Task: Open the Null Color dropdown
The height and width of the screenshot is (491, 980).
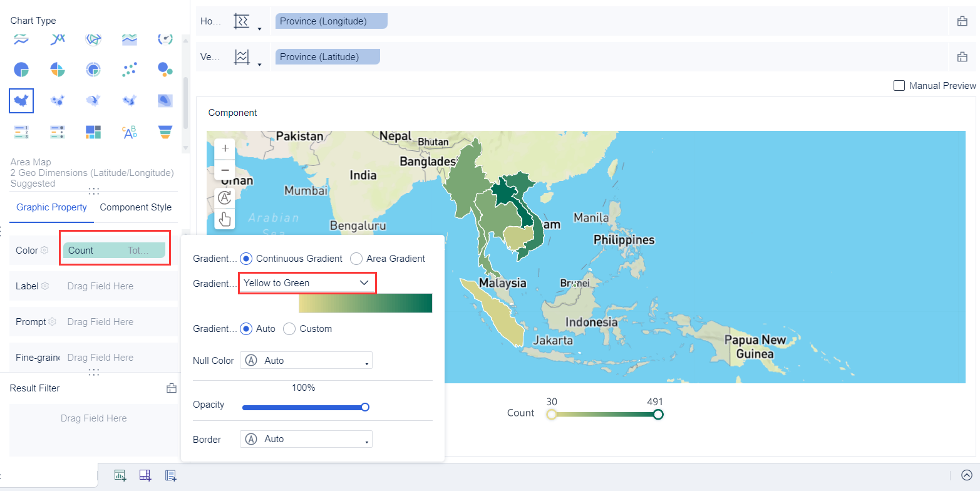Action: point(306,361)
